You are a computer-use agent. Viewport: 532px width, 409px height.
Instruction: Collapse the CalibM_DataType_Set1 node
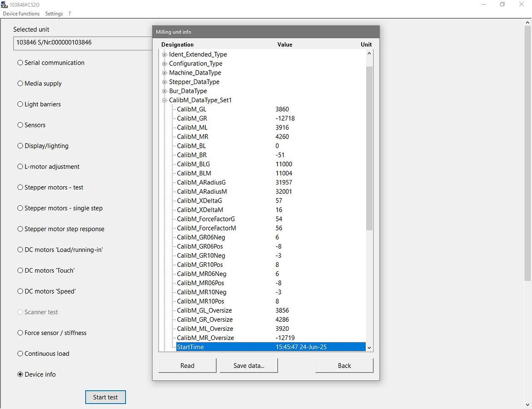click(x=164, y=100)
